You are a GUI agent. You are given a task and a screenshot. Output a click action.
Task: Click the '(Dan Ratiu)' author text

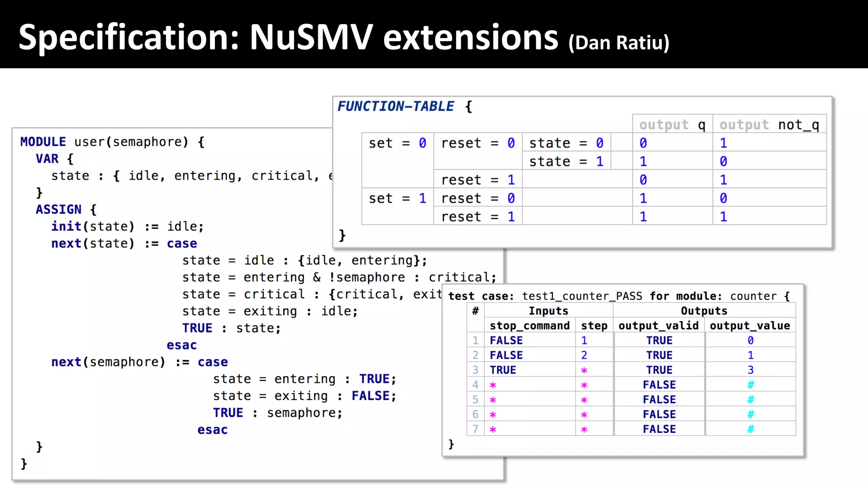[x=619, y=43]
